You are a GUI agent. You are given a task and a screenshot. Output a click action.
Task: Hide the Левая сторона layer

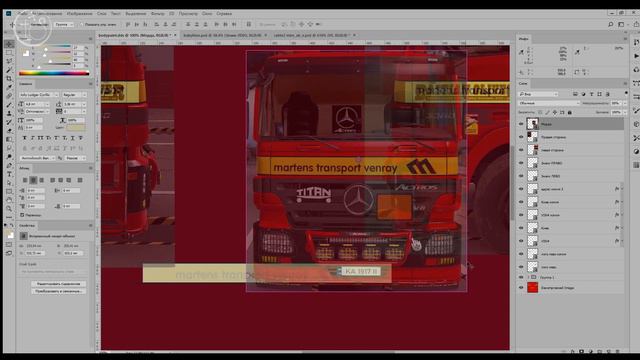[521, 150]
